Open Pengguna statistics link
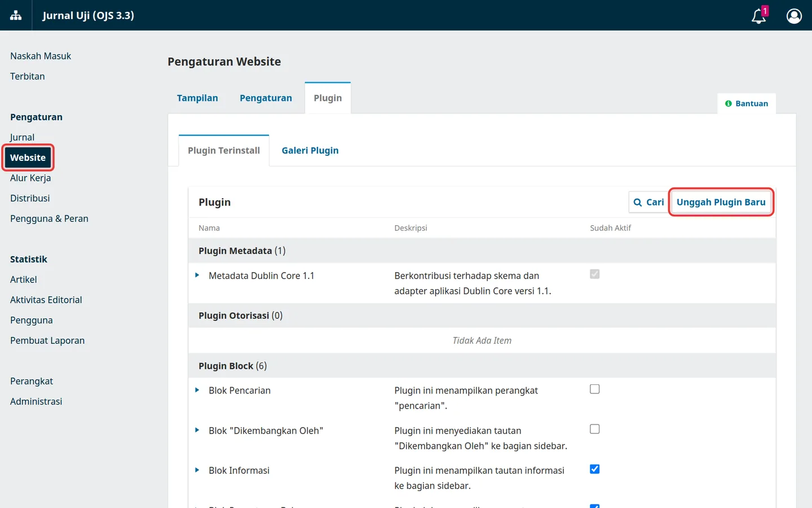 click(x=32, y=320)
